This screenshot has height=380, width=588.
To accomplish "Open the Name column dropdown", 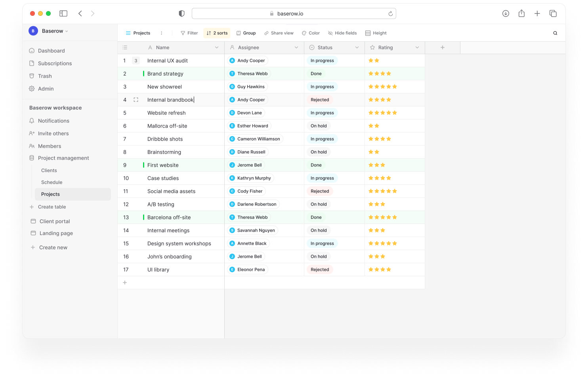I will coord(216,47).
